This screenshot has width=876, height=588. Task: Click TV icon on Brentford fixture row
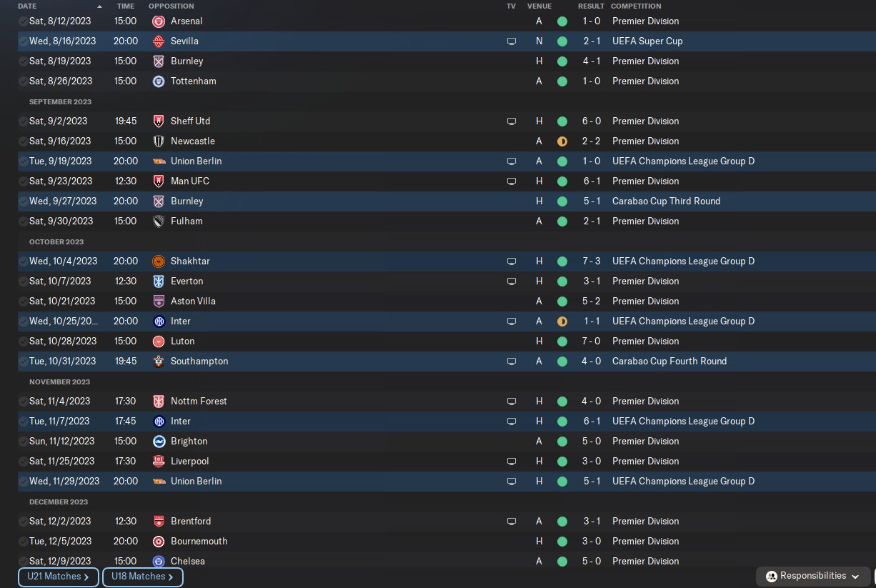[x=511, y=522]
